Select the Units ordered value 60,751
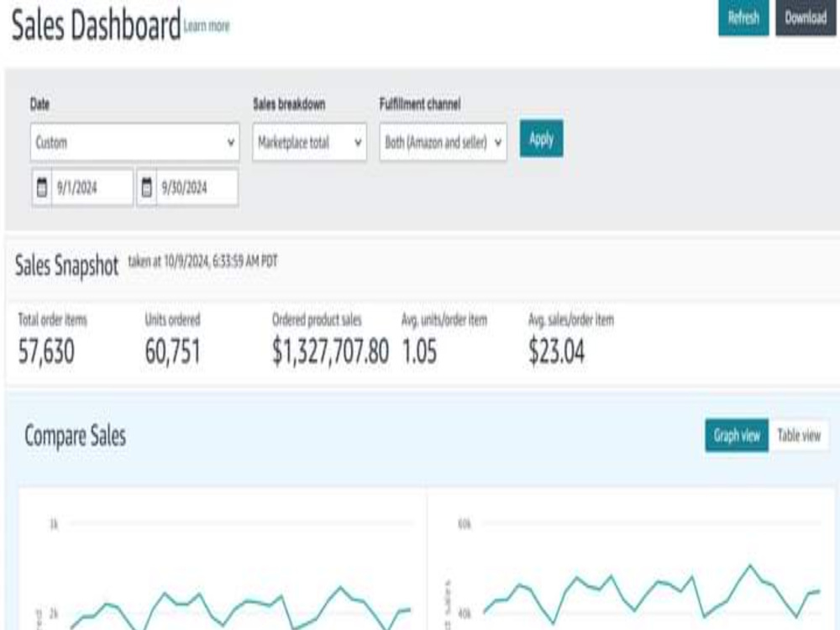Viewport: 840px width, 630px height. (x=172, y=352)
